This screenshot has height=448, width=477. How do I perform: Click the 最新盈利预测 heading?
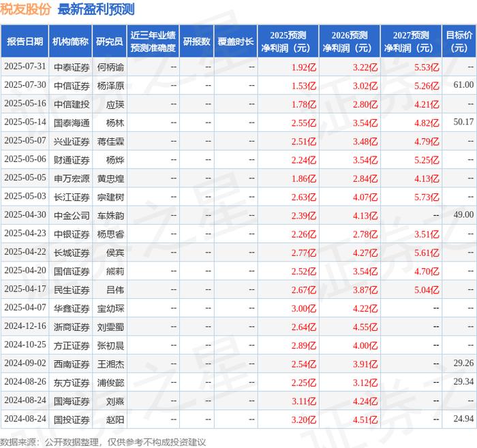[96, 10]
